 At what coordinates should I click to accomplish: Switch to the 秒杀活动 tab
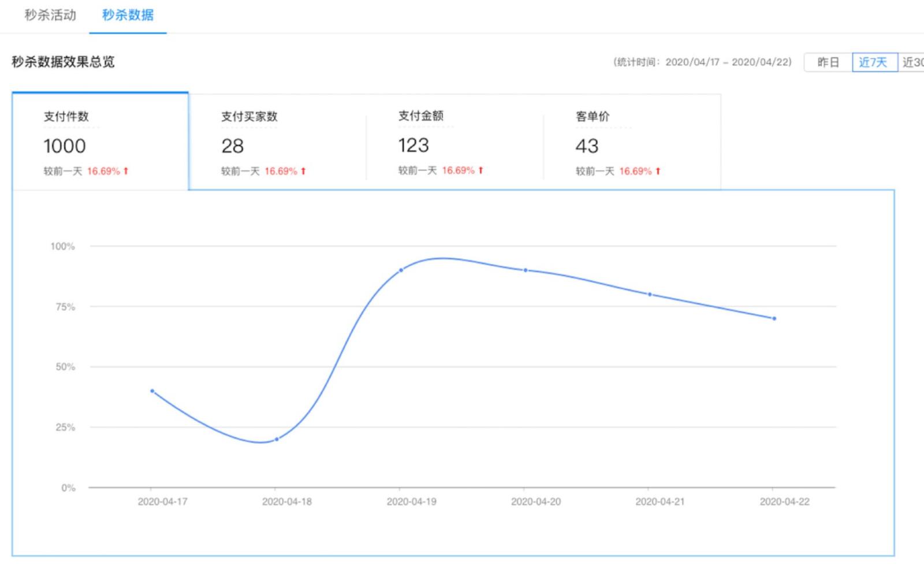[x=50, y=15]
